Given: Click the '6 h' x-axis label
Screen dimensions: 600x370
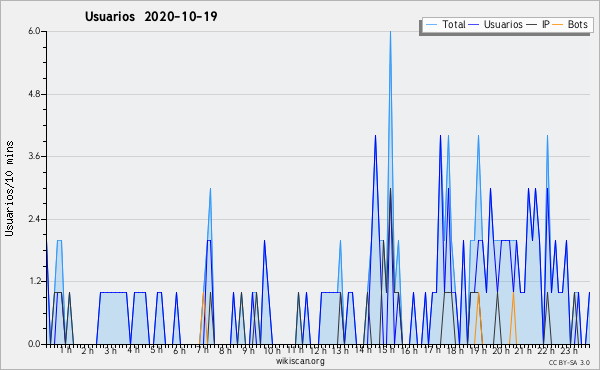Looking at the screenshot, I should [x=179, y=351].
